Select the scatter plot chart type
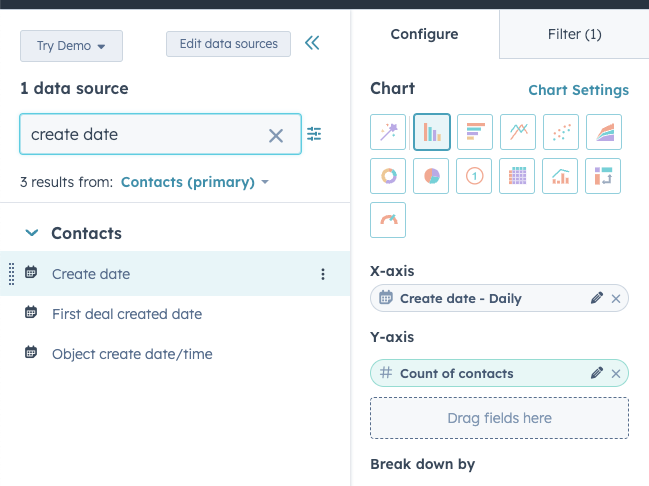This screenshot has height=486, width=649. (561, 132)
